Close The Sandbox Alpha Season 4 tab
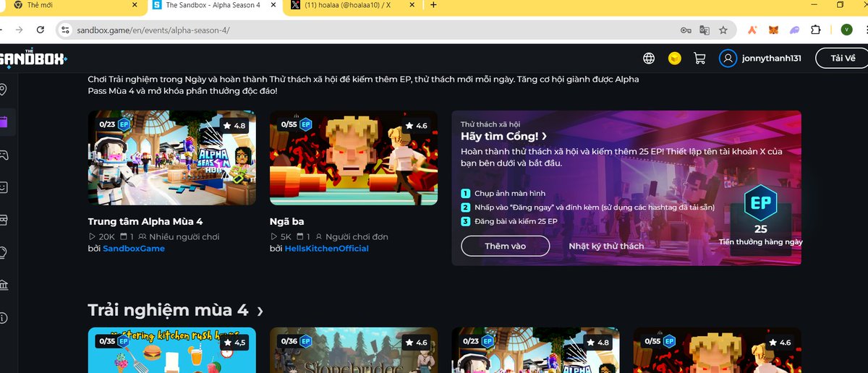The height and width of the screenshot is (373, 868). tap(273, 5)
